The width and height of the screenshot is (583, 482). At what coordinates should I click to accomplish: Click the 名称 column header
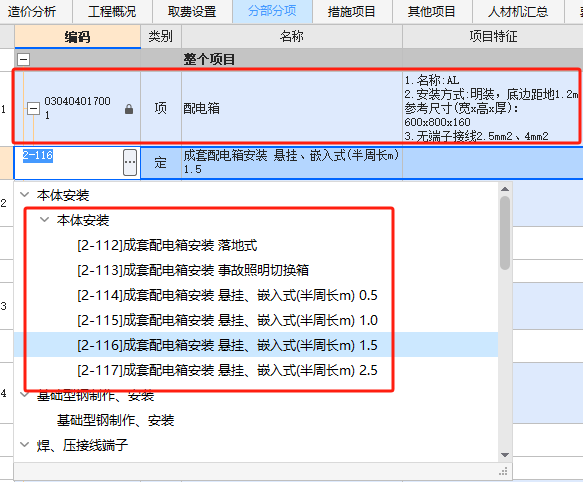[292, 36]
